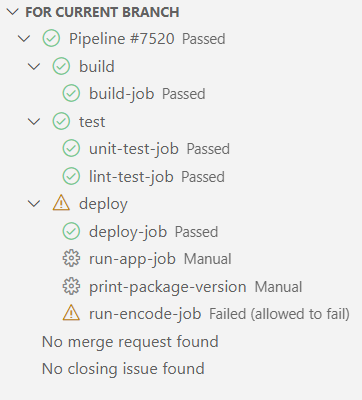Click the passed icon next to build-job
The image size is (362, 400).
pyautogui.click(x=71, y=93)
